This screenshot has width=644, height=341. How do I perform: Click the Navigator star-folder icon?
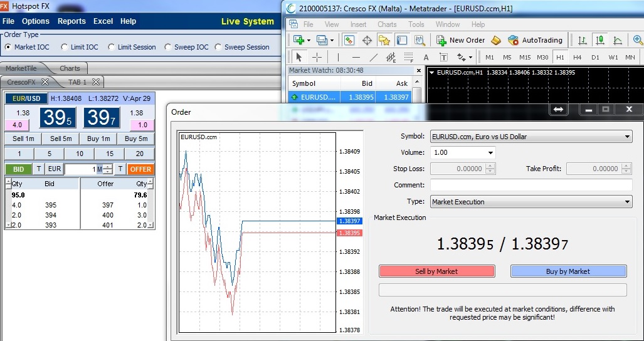tap(384, 40)
